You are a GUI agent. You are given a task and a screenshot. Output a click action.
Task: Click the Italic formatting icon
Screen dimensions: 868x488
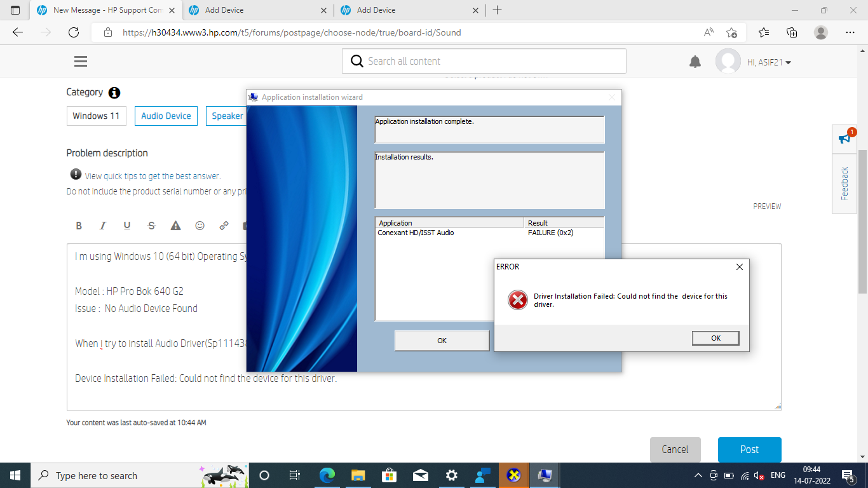tap(102, 226)
